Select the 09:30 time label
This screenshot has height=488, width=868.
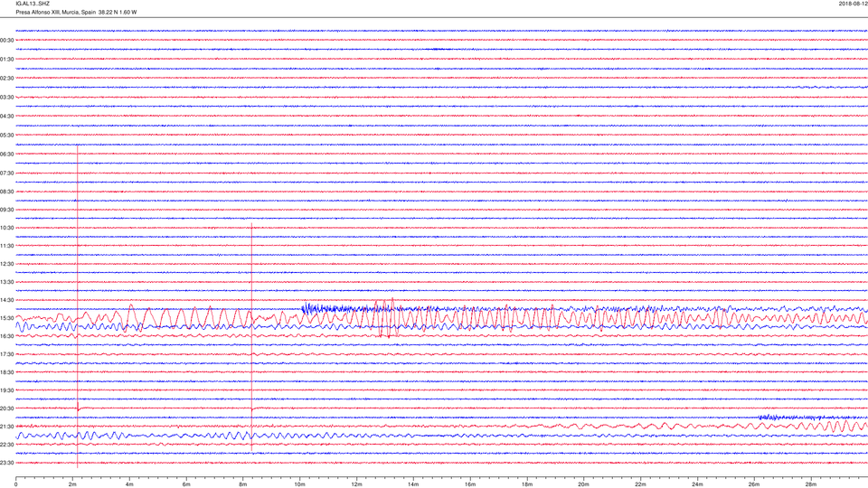[x=7, y=211]
